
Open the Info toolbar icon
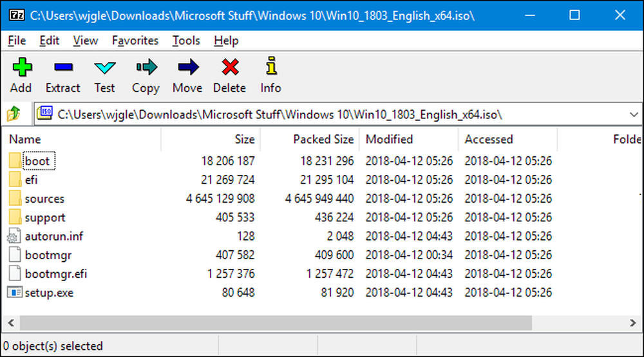click(271, 66)
